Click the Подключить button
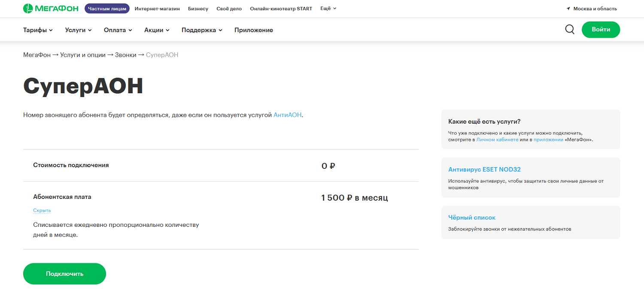This screenshot has width=644, height=290. tap(64, 274)
